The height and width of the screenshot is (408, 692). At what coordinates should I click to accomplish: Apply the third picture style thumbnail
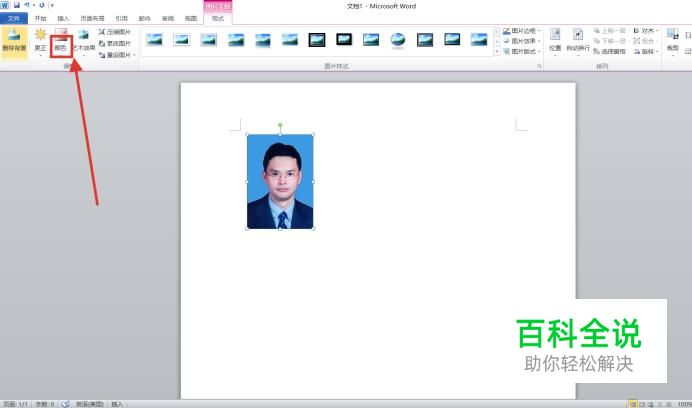[x=209, y=40]
